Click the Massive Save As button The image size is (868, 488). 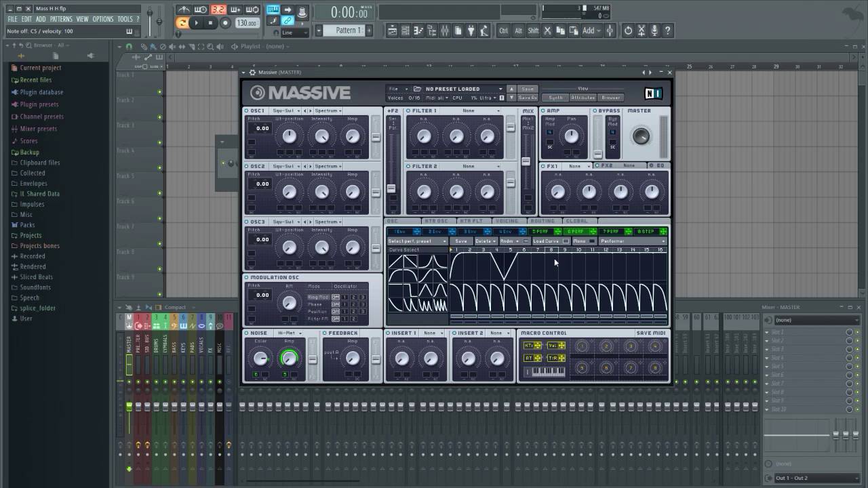[x=527, y=98]
